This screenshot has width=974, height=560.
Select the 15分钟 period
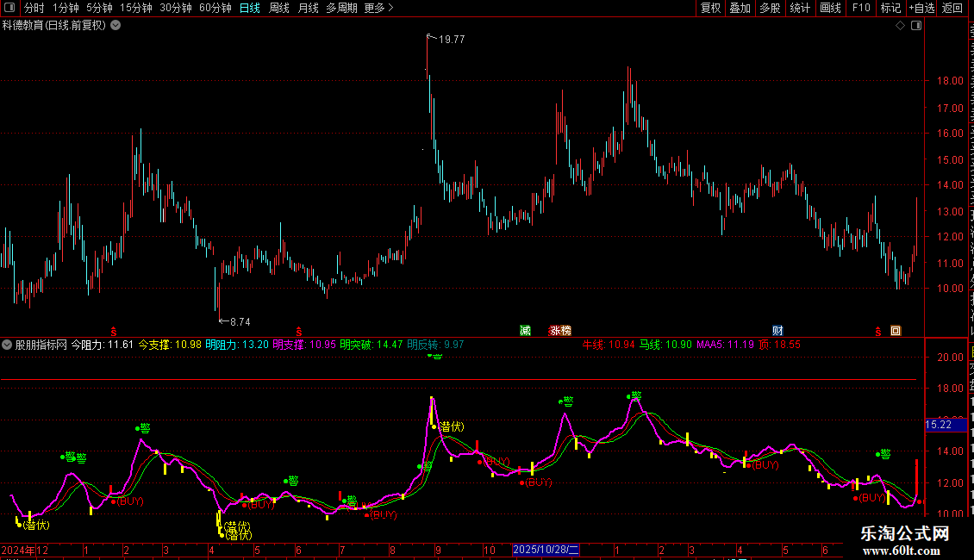point(136,8)
